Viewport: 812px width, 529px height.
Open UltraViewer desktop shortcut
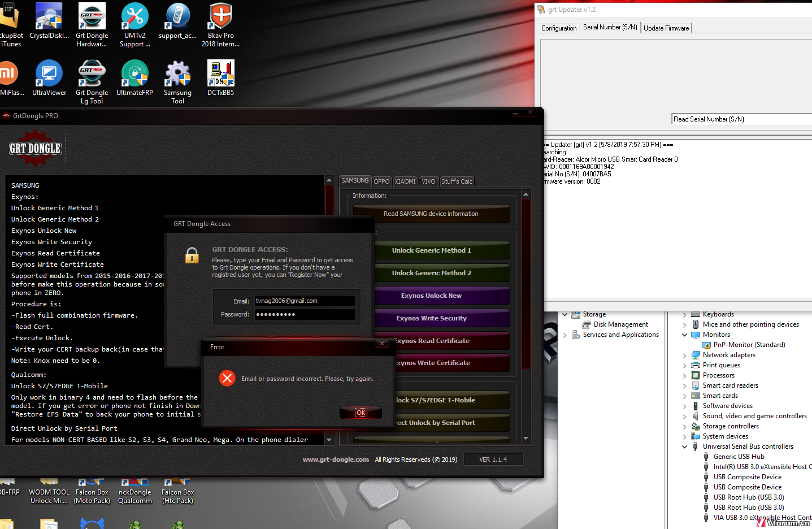click(49, 79)
